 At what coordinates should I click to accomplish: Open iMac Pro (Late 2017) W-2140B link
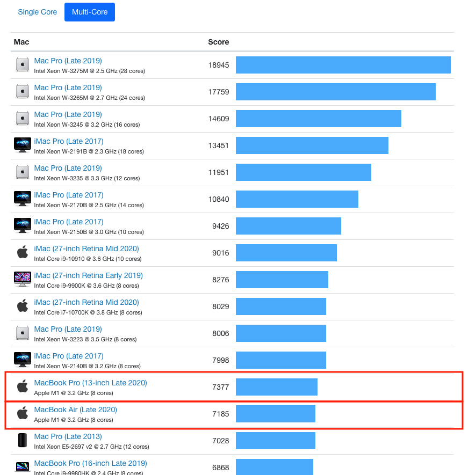pos(69,356)
